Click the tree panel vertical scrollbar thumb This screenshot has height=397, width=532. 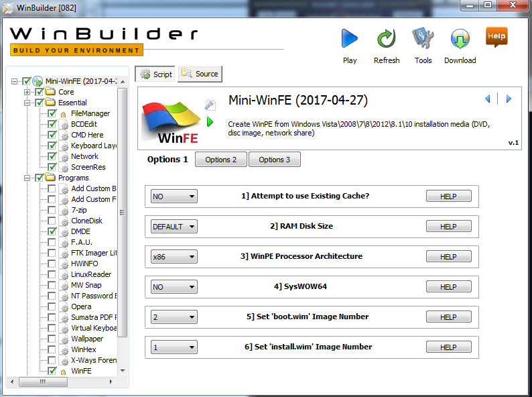(123, 213)
